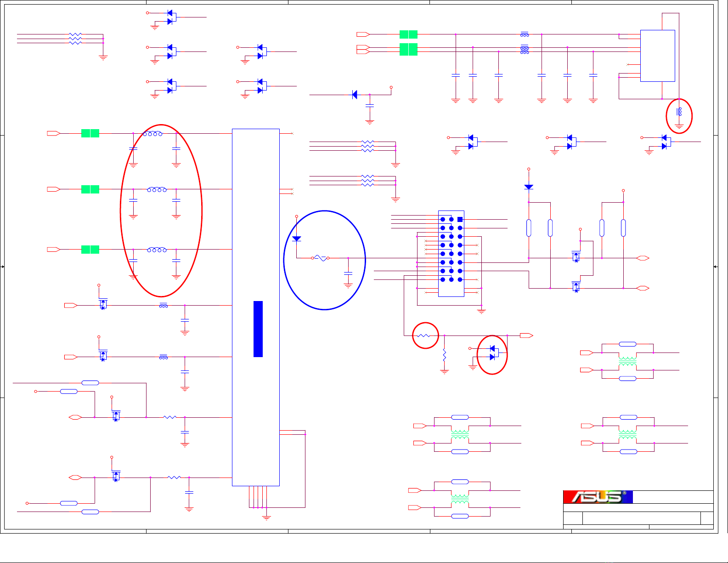
Task: Click the dotted multi-pin header connector block
Action: tap(451, 254)
